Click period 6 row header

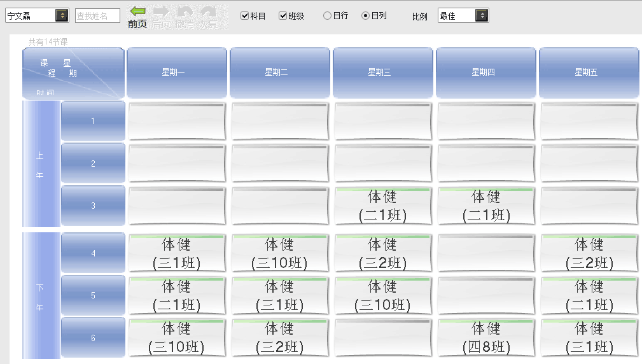94,338
